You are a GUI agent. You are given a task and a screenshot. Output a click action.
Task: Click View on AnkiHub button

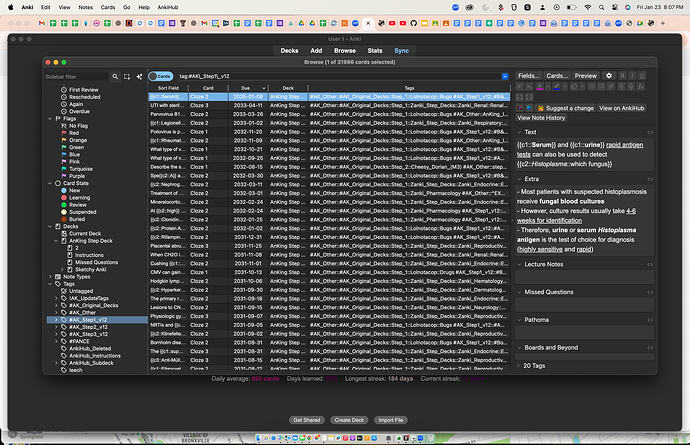point(621,108)
